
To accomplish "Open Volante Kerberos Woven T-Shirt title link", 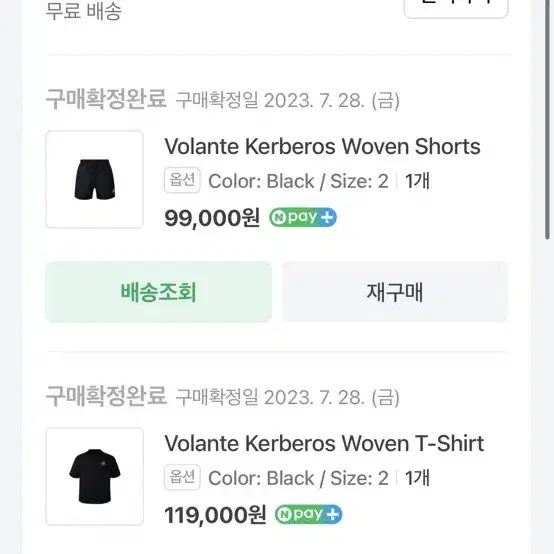I will (324, 443).
